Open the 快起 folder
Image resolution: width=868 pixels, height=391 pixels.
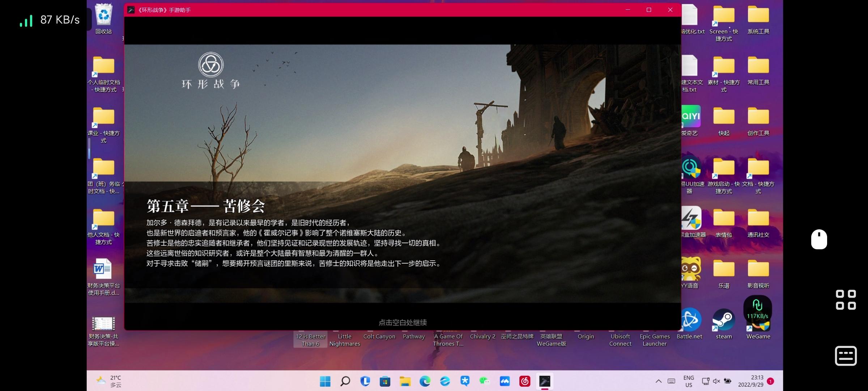(x=724, y=121)
